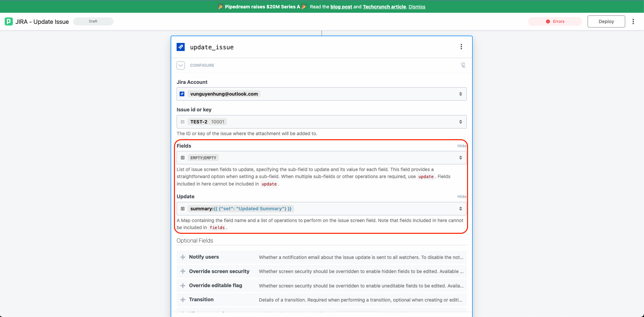This screenshot has width=644, height=317.
Task: Click the plus icon next to Notify users
Action: [183, 257]
